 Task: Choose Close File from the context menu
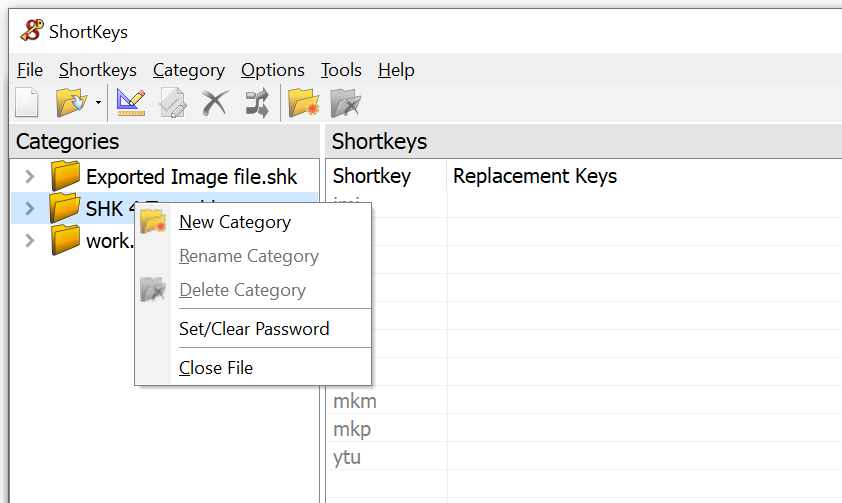click(x=216, y=368)
